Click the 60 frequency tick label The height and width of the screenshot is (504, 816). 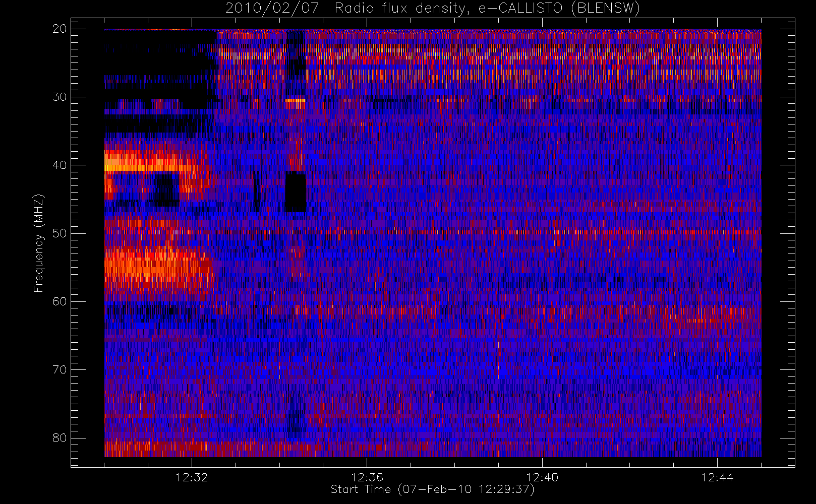pos(60,301)
